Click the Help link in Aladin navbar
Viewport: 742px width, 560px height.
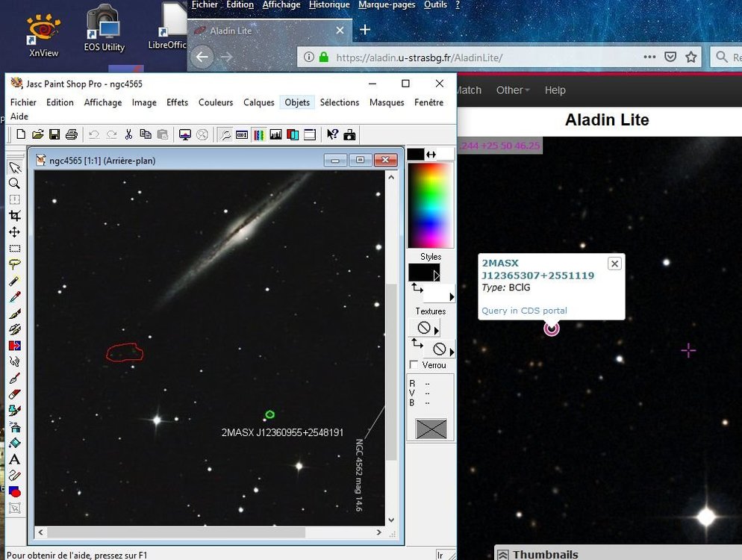[x=555, y=90]
